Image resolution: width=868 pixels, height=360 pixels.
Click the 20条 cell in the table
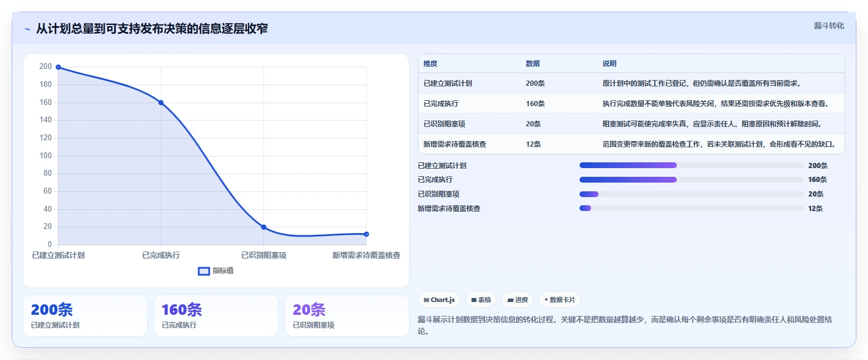pyautogui.click(x=533, y=124)
